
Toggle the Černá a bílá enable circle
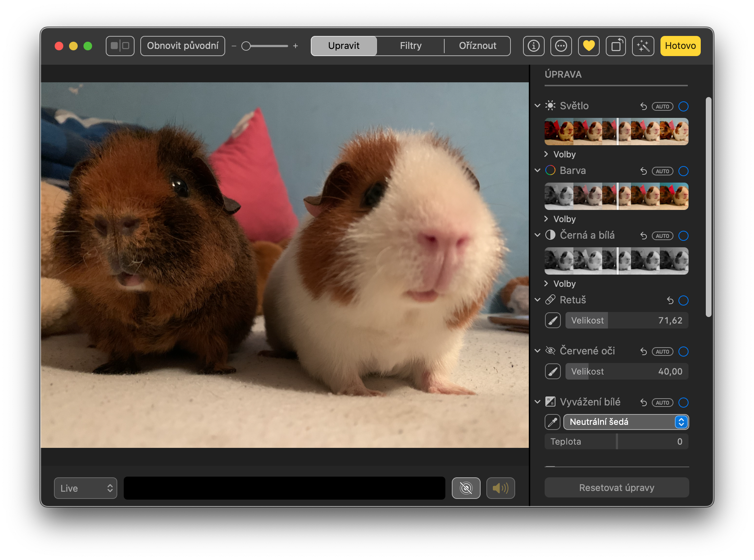coord(683,236)
